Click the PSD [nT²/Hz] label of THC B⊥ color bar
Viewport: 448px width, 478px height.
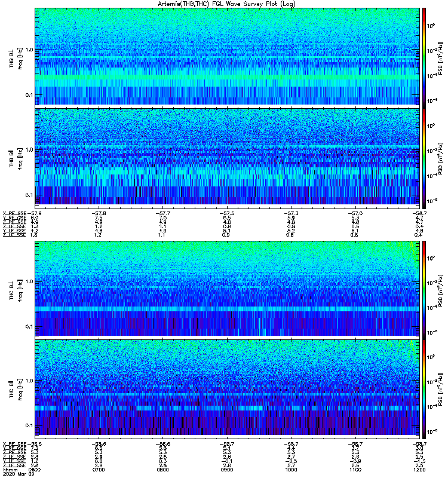point(441,290)
